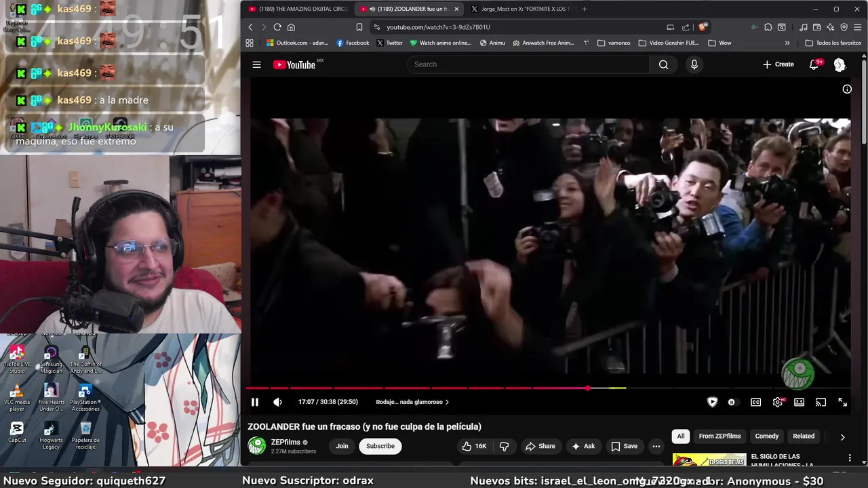
Task: Click the Ask button
Action: coord(583,446)
